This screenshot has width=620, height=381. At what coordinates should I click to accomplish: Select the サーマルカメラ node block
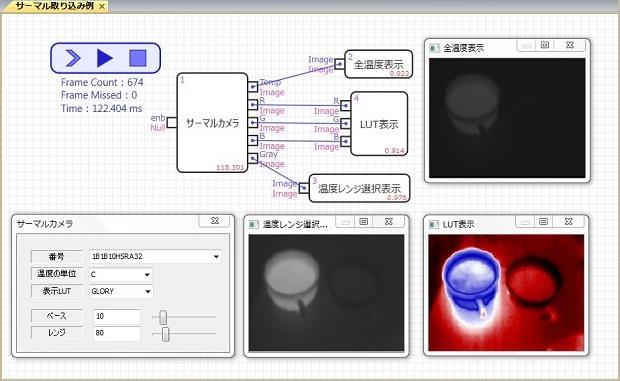[212, 123]
